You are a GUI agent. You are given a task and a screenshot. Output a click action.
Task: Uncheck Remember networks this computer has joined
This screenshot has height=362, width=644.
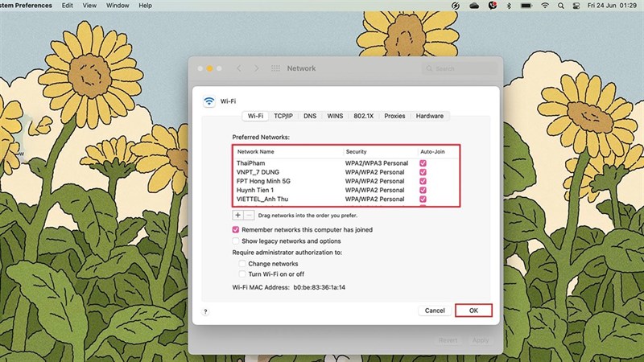tap(236, 230)
